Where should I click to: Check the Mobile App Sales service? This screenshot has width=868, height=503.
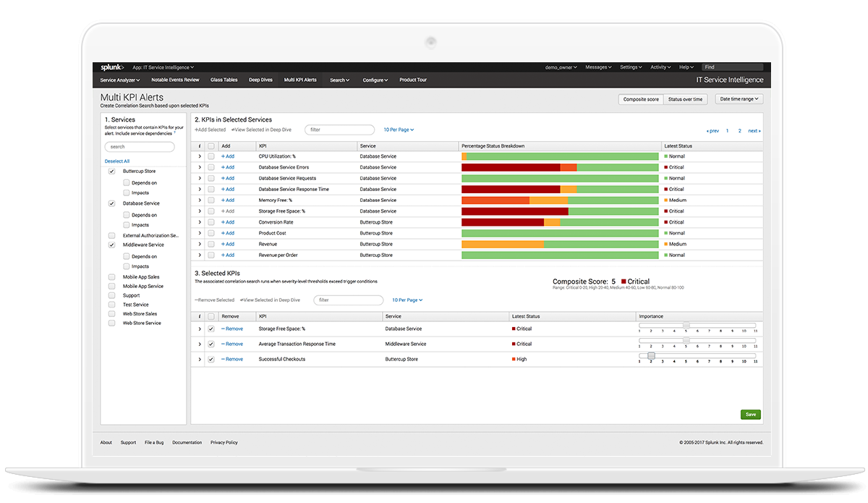(x=111, y=277)
